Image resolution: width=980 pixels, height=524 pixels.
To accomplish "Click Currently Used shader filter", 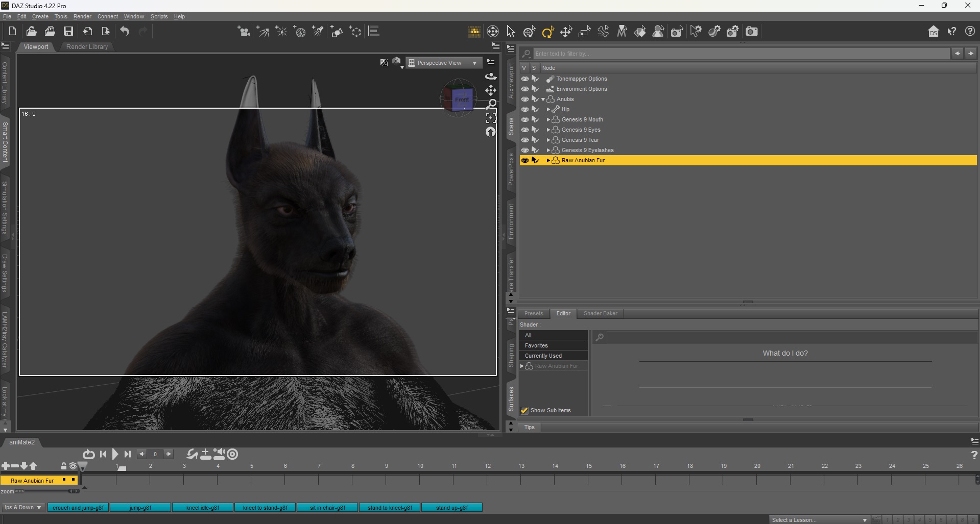I will click(554, 356).
